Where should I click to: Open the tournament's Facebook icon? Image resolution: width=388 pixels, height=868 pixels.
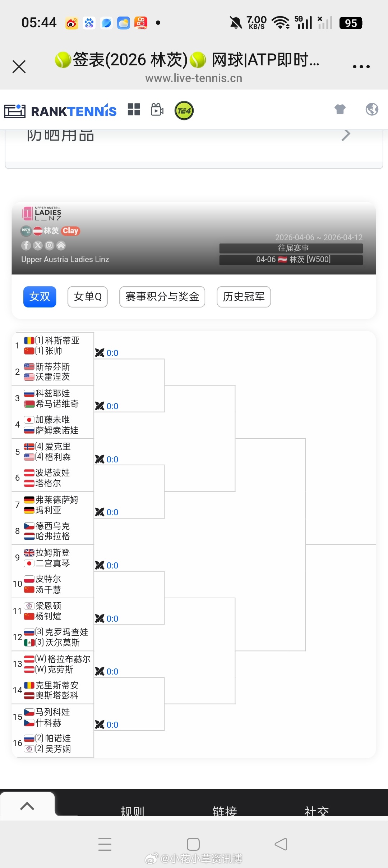[26, 245]
